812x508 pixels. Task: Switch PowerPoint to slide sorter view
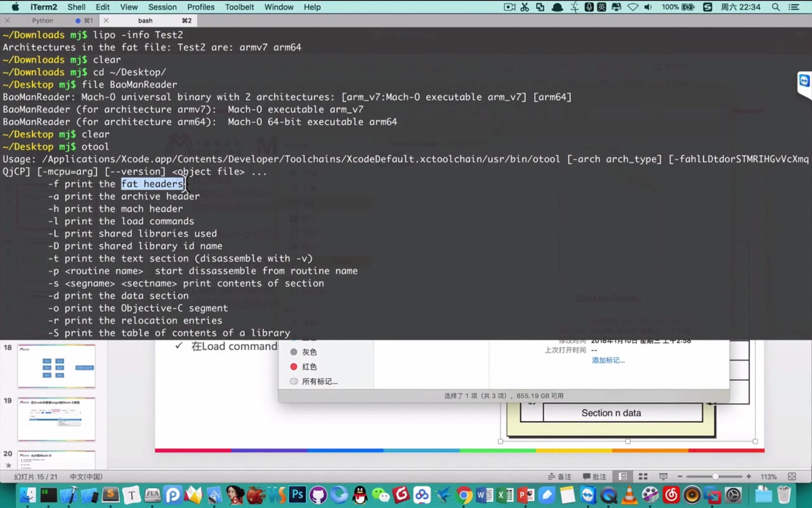click(x=643, y=477)
